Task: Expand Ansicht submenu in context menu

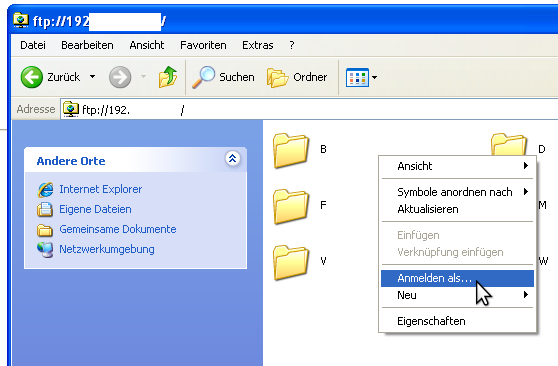Action: (x=457, y=166)
